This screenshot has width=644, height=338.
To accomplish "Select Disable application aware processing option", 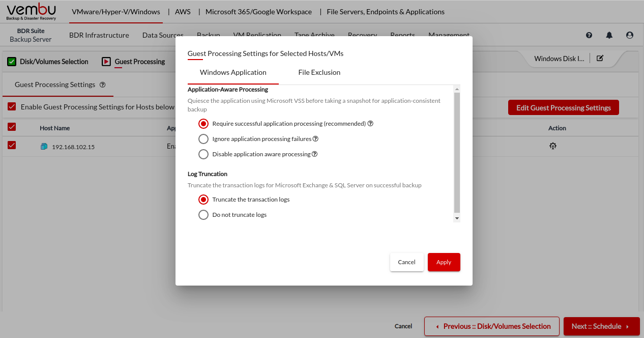I will [x=203, y=154].
